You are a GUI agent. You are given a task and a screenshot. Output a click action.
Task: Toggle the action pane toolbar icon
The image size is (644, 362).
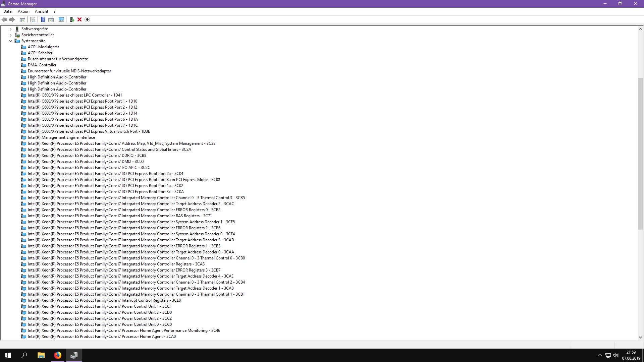[51, 19]
